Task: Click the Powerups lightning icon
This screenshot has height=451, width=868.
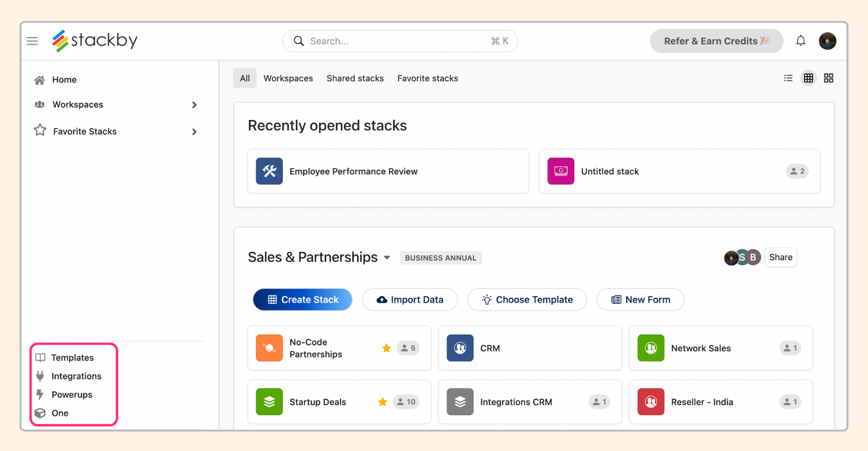Action: pos(40,394)
